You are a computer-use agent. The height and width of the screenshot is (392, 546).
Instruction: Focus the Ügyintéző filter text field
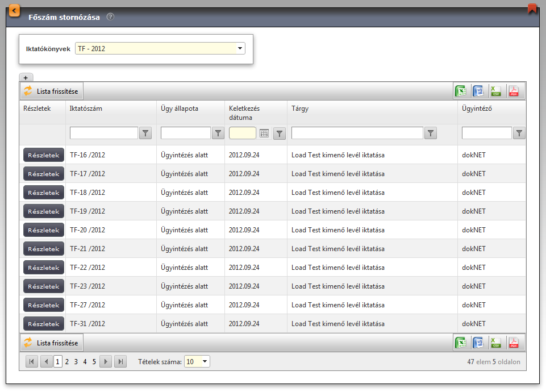487,133
